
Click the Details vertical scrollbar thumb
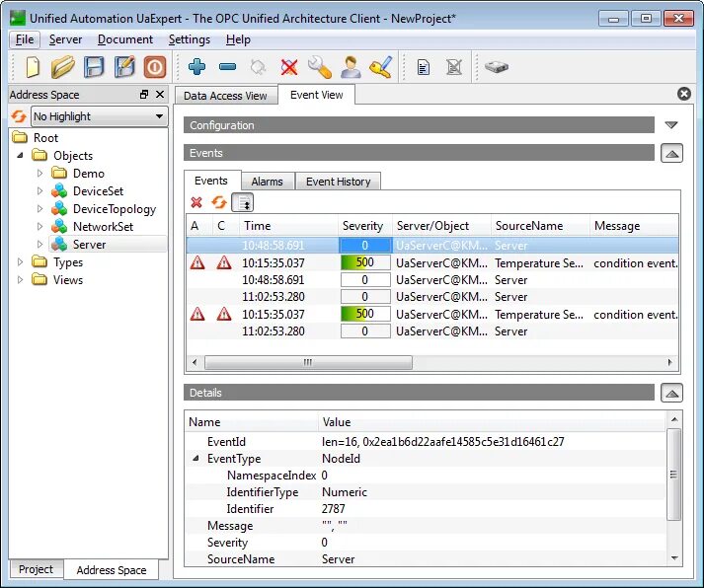[673, 475]
